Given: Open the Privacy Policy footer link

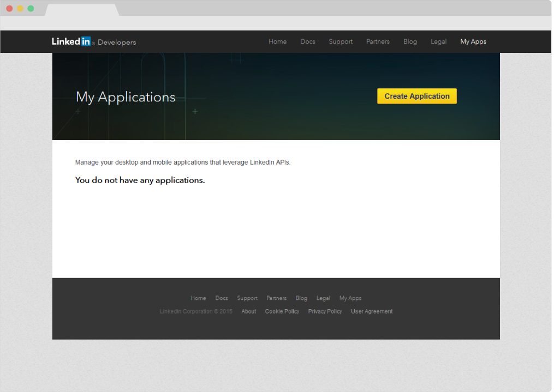Looking at the screenshot, I should pos(325,311).
